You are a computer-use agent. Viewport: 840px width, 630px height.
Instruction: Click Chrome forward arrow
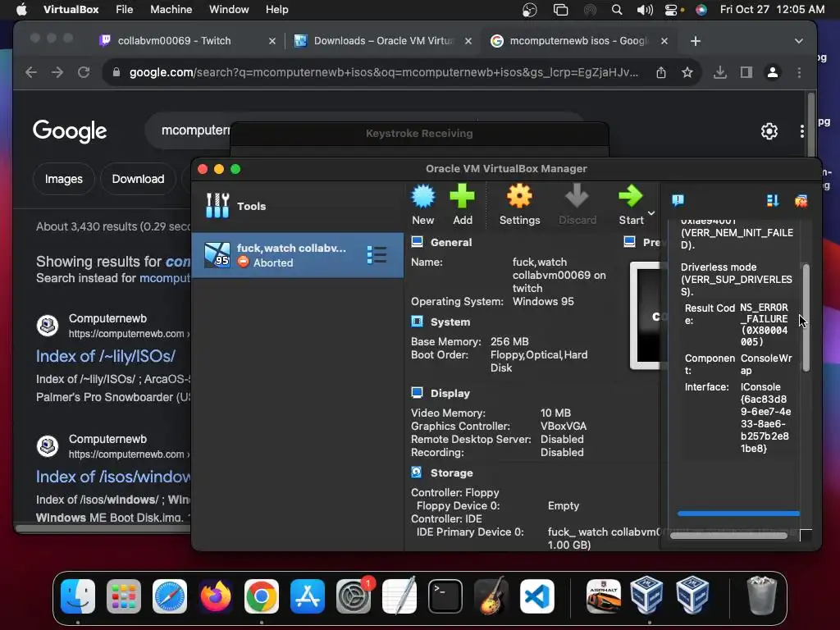(x=57, y=72)
